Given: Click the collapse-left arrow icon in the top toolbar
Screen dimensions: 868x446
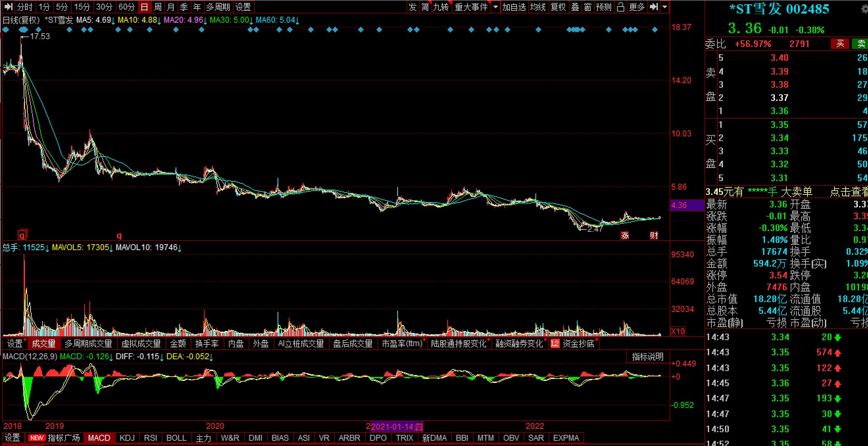Looking at the screenshot, I should (9, 6).
